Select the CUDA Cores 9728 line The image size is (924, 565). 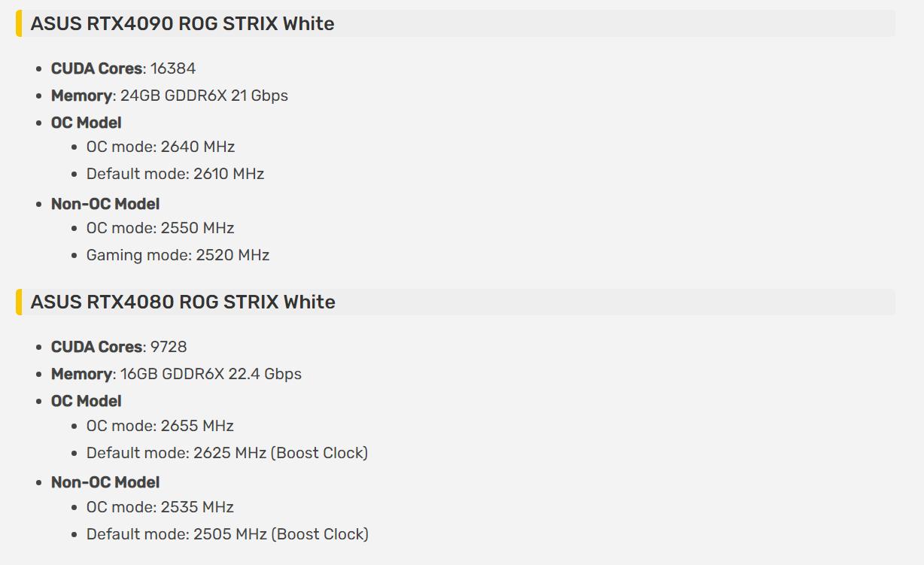click(x=119, y=347)
